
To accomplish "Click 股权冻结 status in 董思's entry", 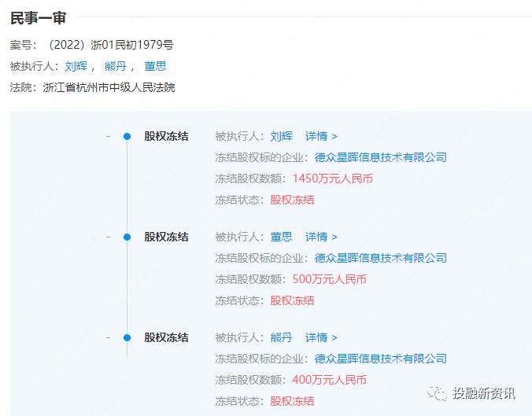I will coord(292,300).
